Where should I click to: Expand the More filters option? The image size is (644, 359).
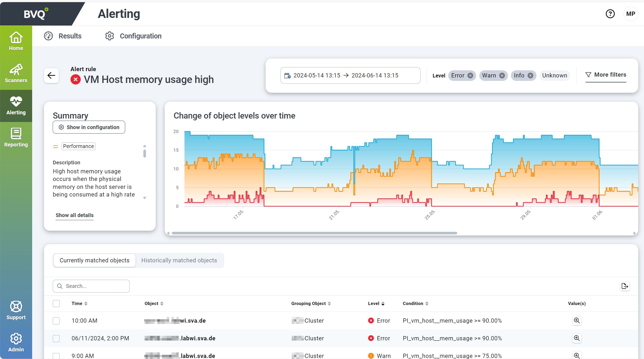click(606, 75)
